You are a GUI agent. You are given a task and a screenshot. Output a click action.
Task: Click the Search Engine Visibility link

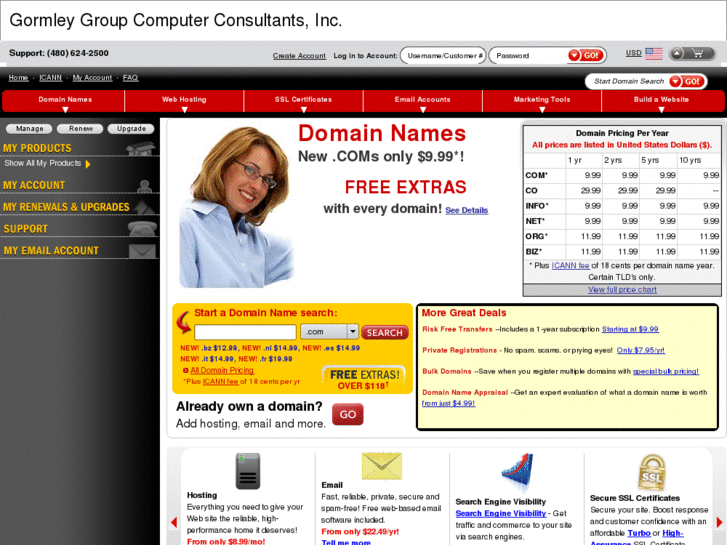501,513
